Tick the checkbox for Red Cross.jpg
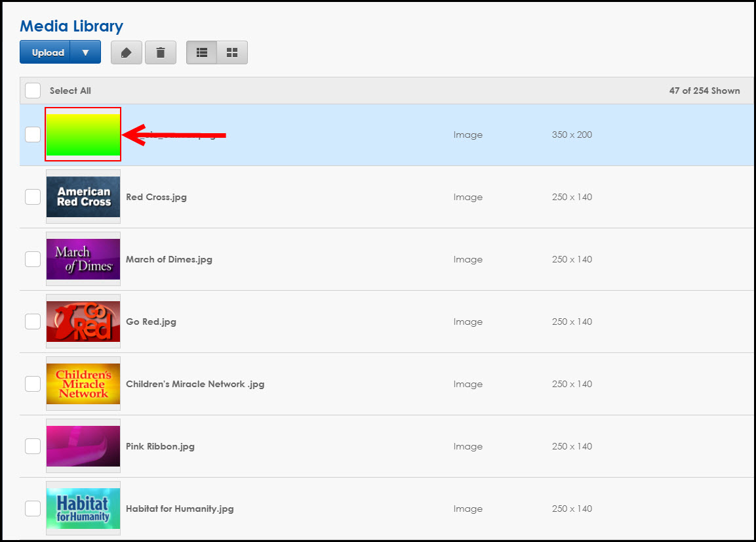 click(x=33, y=197)
